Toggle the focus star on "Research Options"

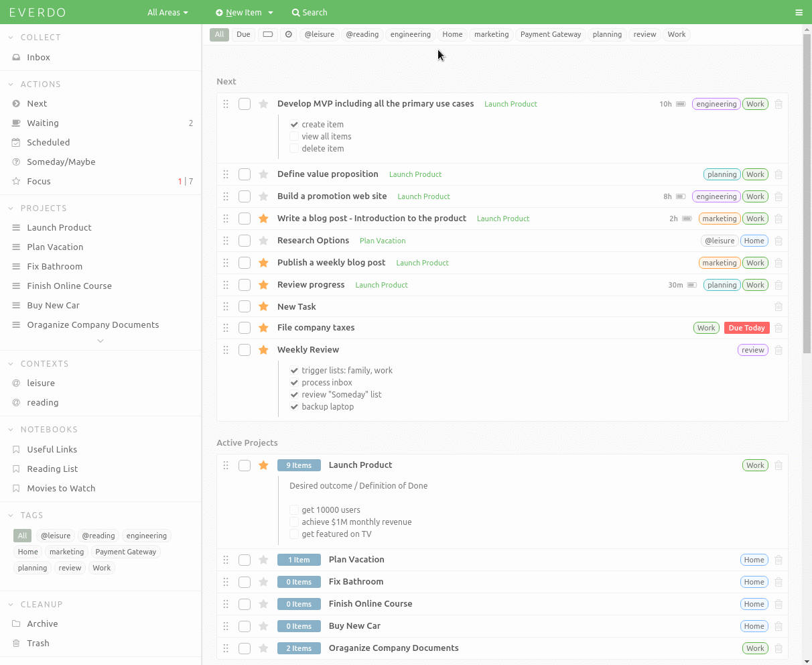pos(263,240)
